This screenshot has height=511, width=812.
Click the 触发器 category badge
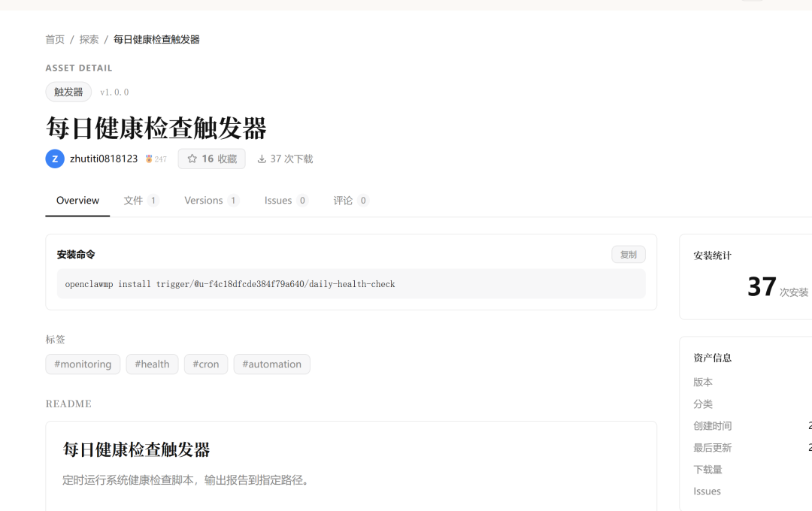point(68,92)
